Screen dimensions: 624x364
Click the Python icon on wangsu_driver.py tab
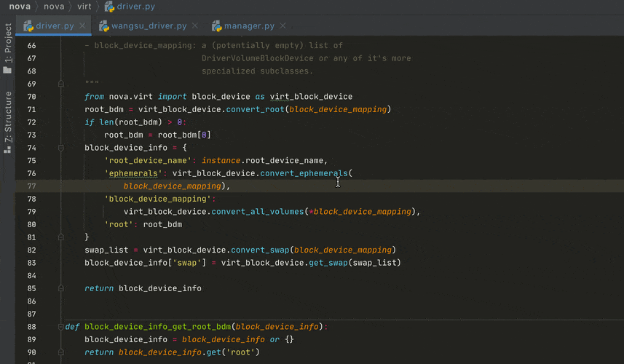point(104,26)
